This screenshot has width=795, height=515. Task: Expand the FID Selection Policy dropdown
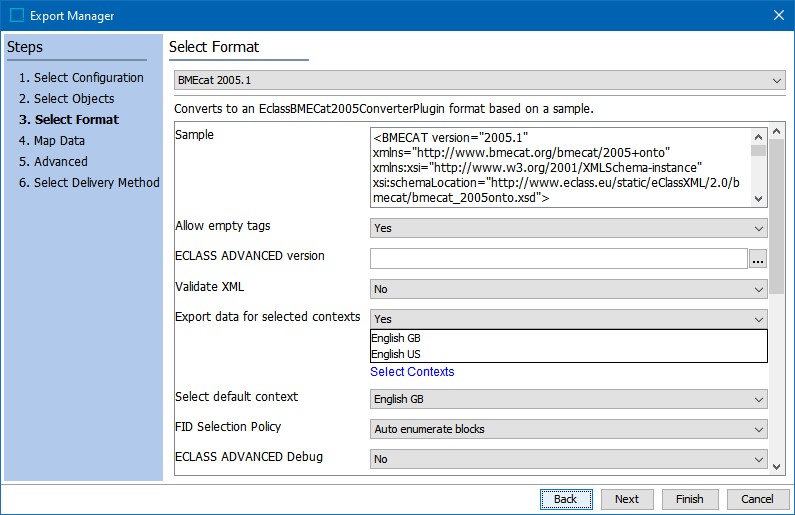568,429
